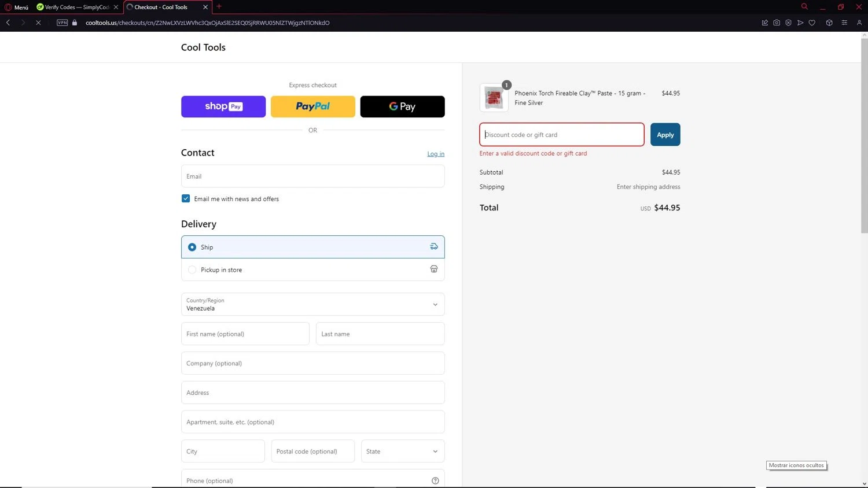868x488 pixels.
Task: Stop loading the page
Action: coord(38,23)
